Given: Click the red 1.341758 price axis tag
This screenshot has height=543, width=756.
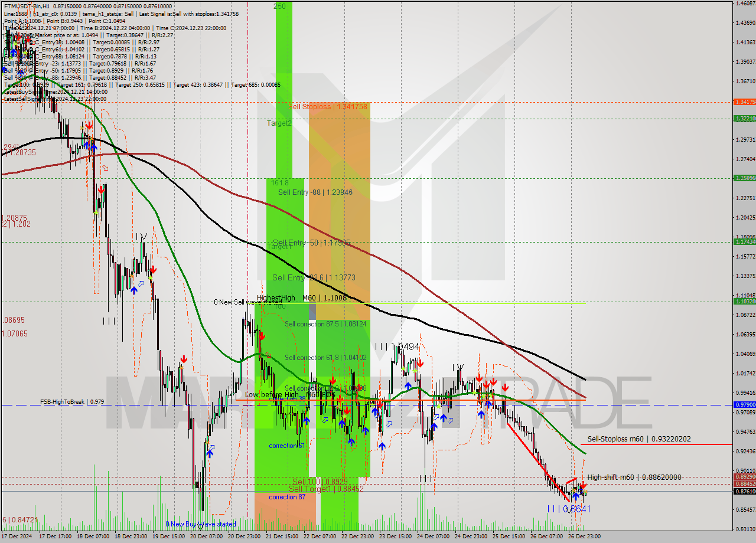Looking at the screenshot, I should (x=744, y=102).
